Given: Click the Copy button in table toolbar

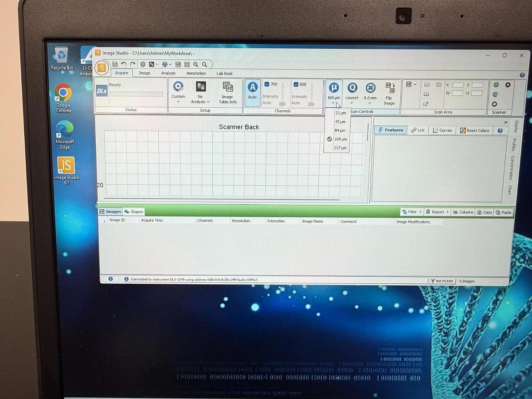Looking at the screenshot, I should click(485, 212).
